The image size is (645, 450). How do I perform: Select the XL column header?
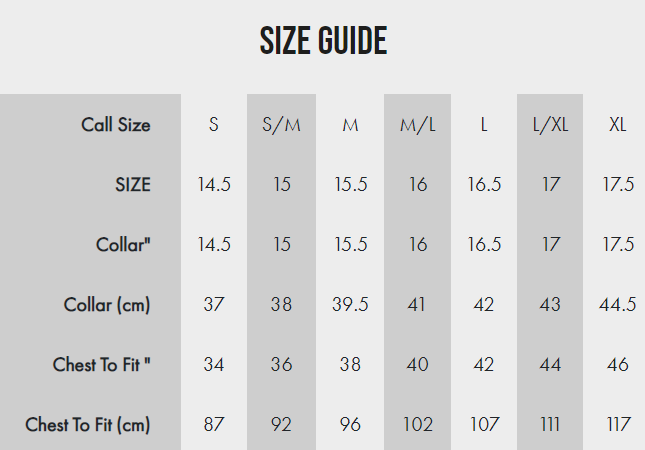point(617,125)
